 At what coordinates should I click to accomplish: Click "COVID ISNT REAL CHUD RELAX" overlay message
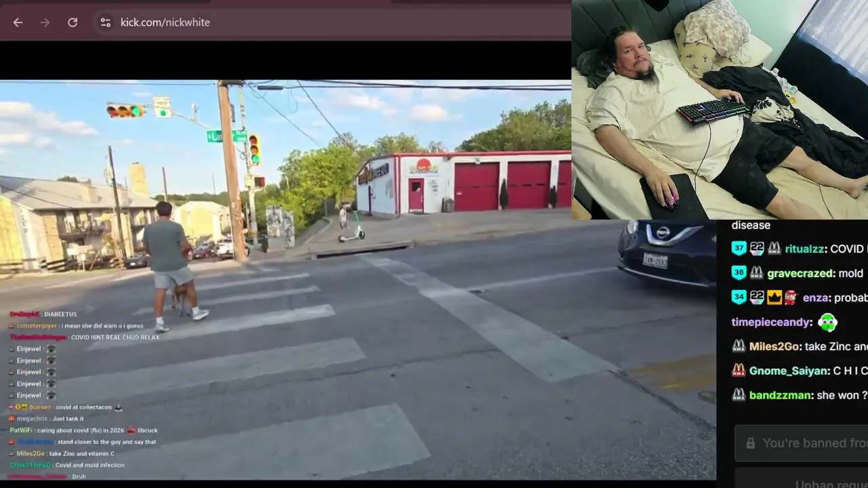point(115,338)
